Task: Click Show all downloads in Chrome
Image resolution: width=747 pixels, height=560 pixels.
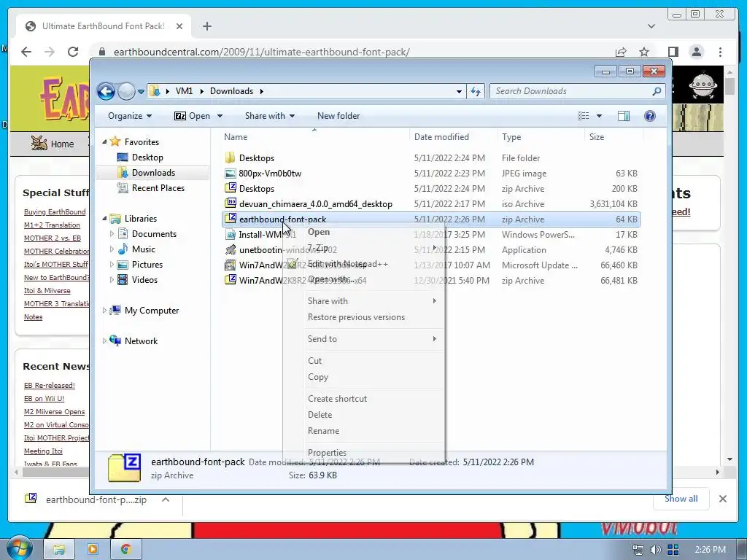Action: (681, 499)
